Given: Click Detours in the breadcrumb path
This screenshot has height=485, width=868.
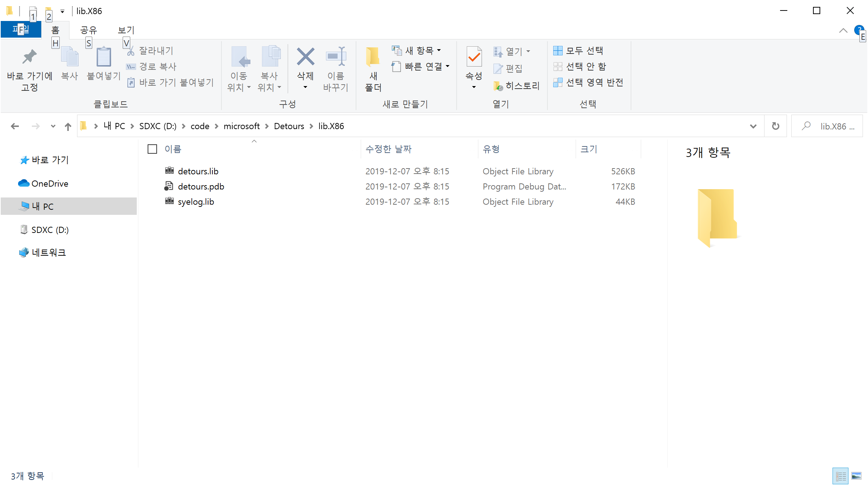Looking at the screenshot, I should (x=289, y=126).
